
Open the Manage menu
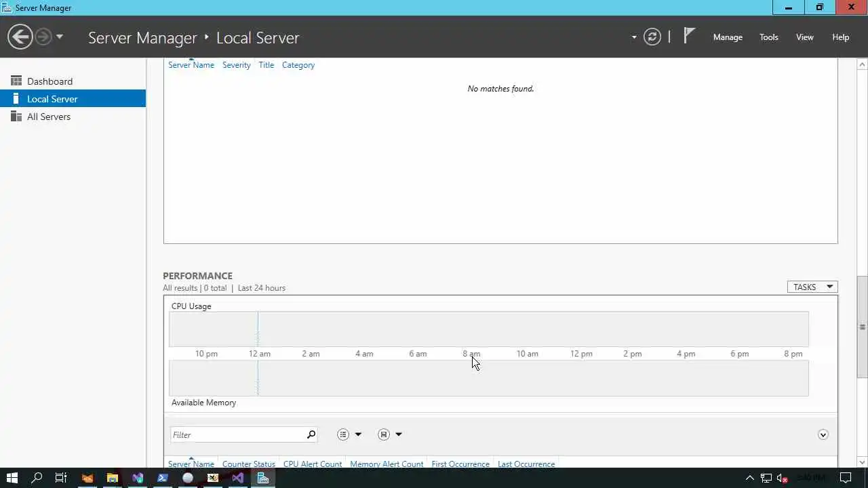tap(728, 37)
